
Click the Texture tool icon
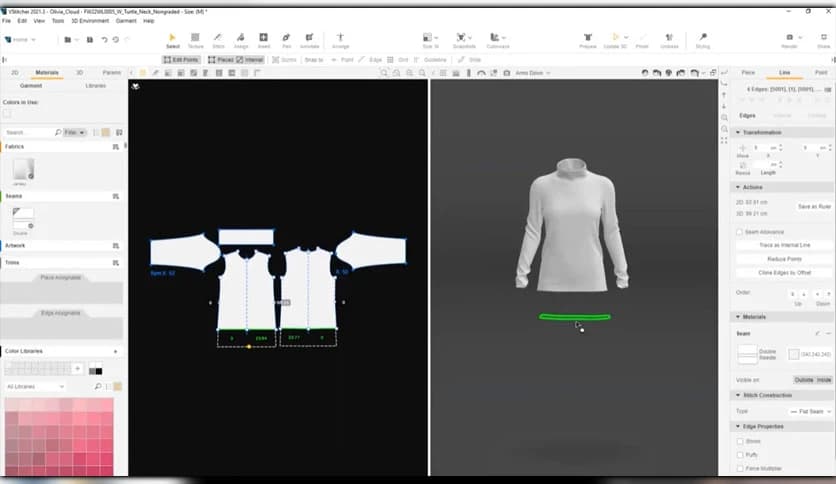(x=195, y=39)
